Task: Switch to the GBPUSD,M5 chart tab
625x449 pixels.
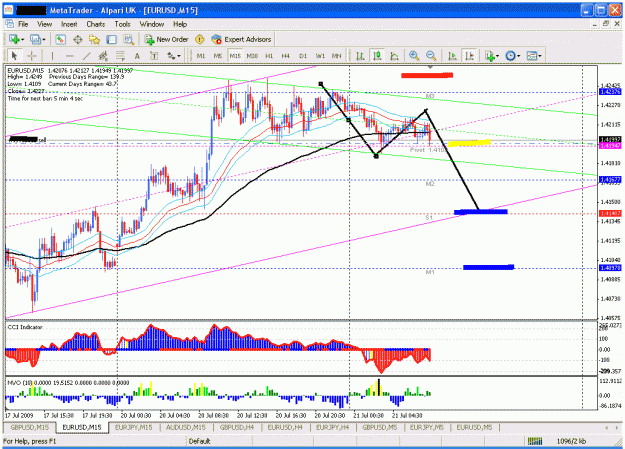Action: tap(379, 427)
